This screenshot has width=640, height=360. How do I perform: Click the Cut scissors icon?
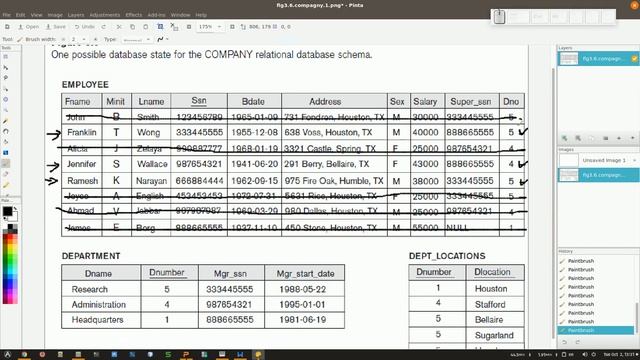point(119,27)
